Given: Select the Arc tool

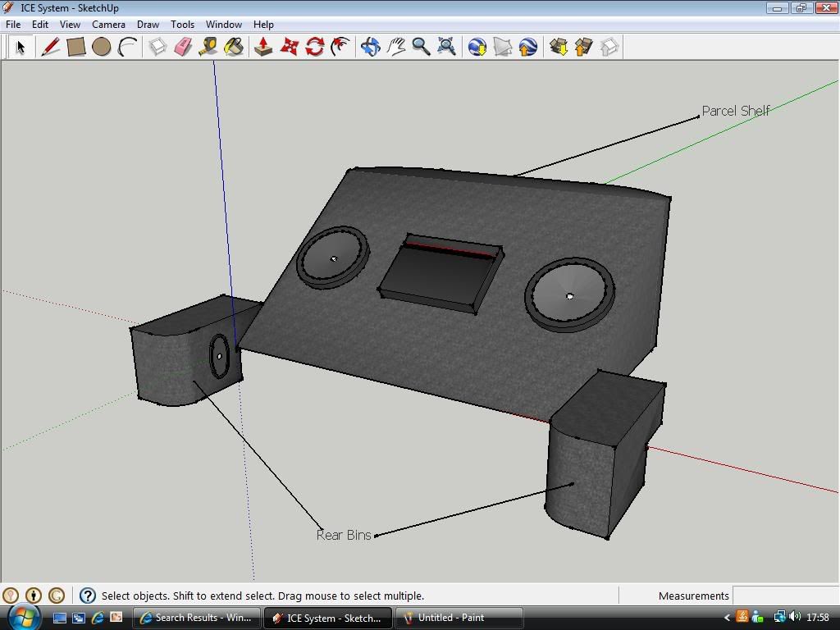Looking at the screenshot, I should click(x=127, y=47).
